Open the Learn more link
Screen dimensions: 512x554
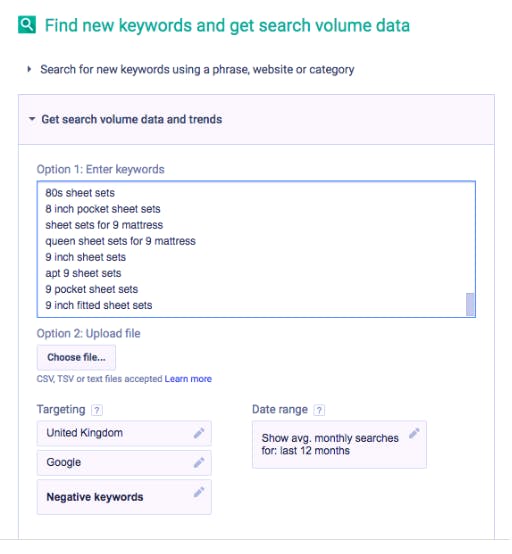[x=188, y=379]
